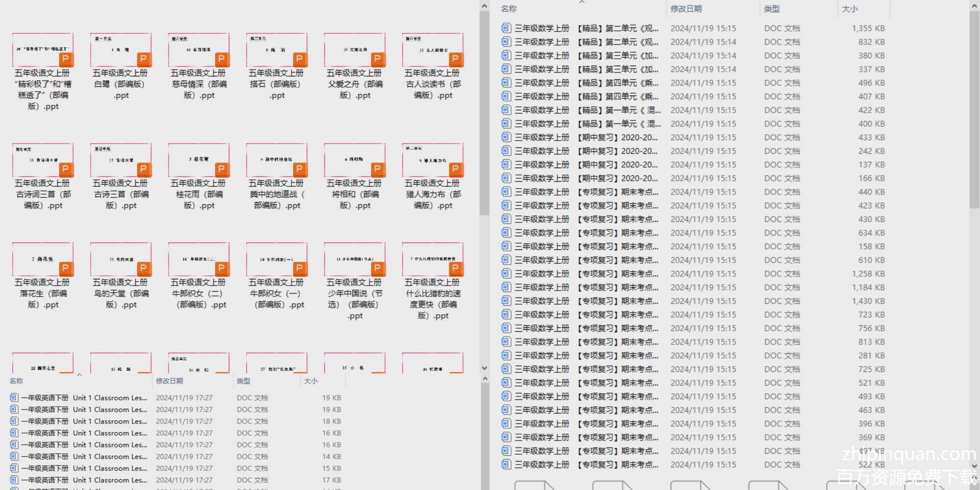
Task: Select the 慈母情深 ppt file thumbnail
Action: click(x=198, y=50)
